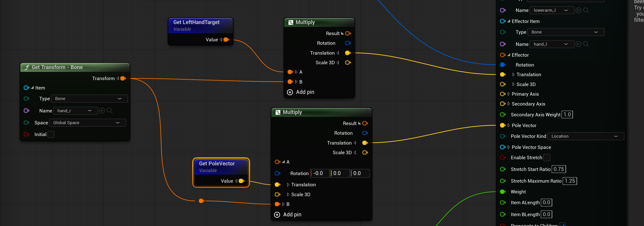644x226 pixels.
Task: Click the Rotation output pin of lower Multiply node
Action: (x=365, y=133)
